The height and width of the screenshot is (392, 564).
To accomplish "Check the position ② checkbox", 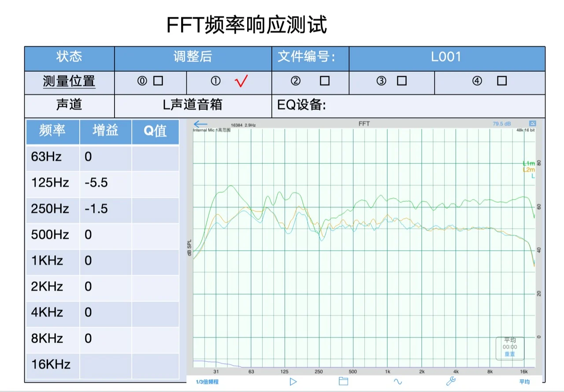I will coord(325,81).
